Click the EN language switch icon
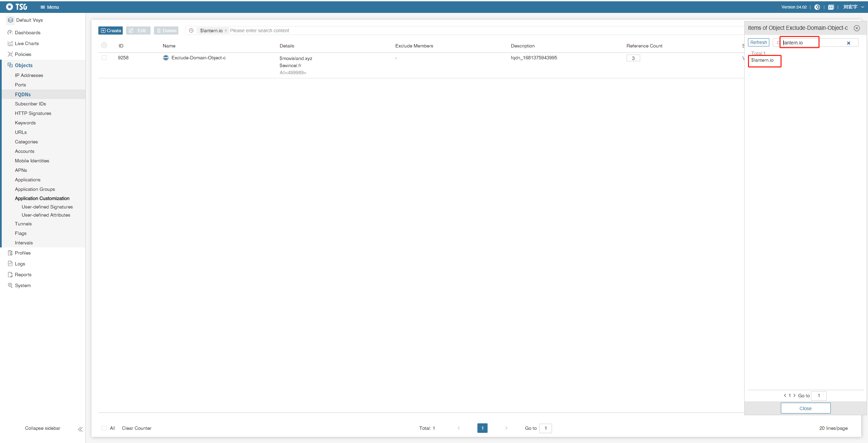The image size is (868, 443). click(x=831, y=7)
